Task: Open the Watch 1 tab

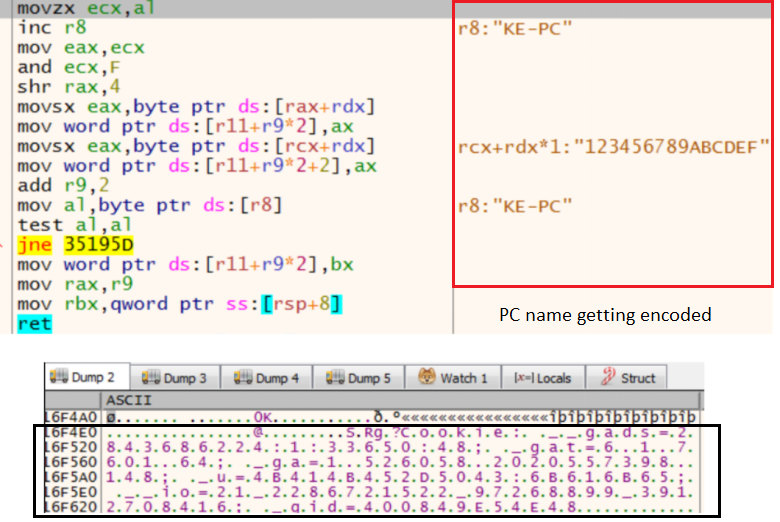Action: coord(453,378)
